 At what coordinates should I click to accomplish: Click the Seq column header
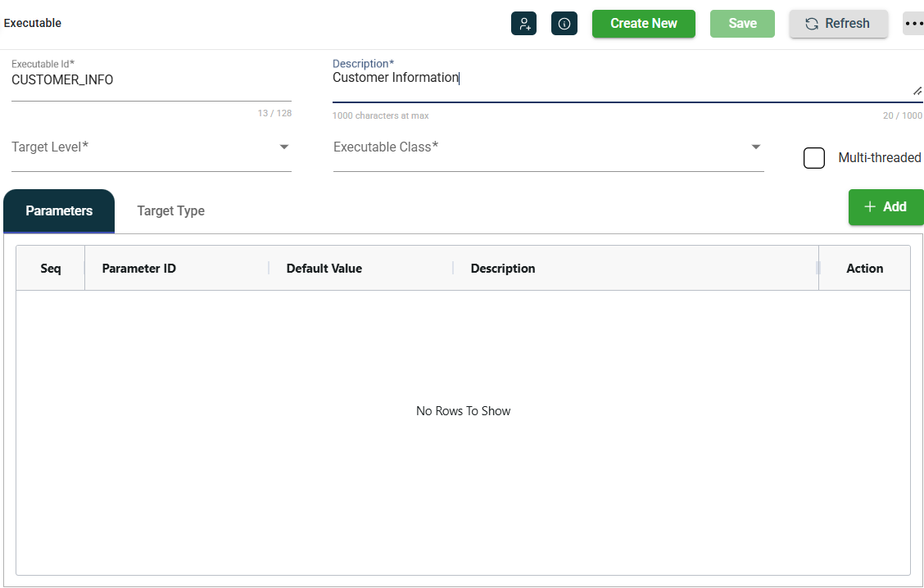(x=50, y=269)
